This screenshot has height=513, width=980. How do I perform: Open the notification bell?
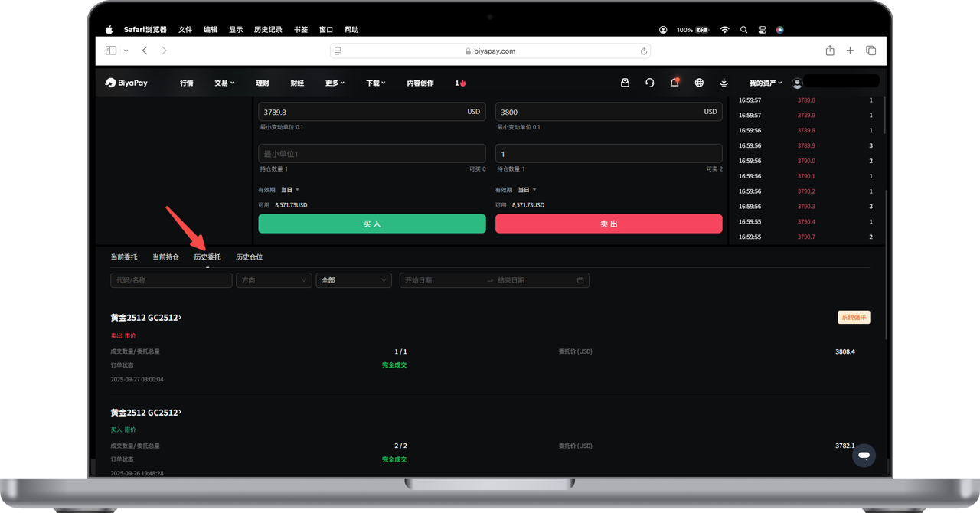click(x=675, y=83)
